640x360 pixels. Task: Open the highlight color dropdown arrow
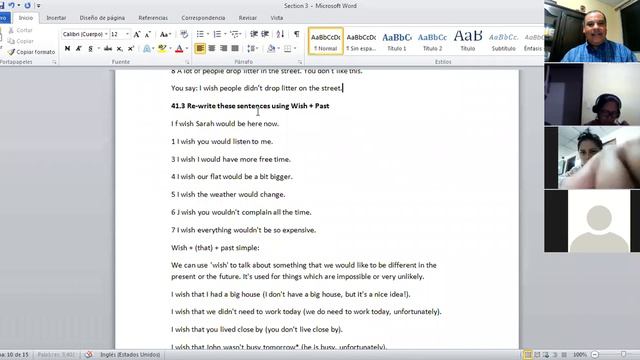coord(170,49)
